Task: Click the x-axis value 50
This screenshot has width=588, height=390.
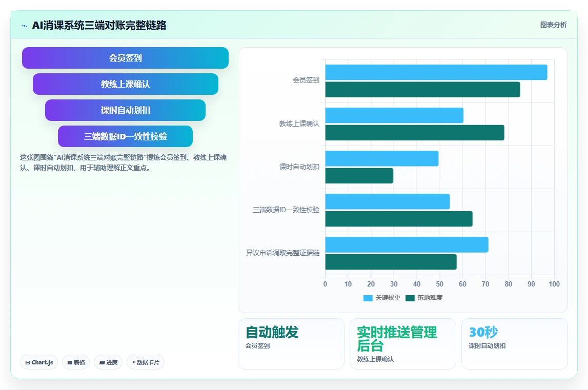Action: click(439, 284)
